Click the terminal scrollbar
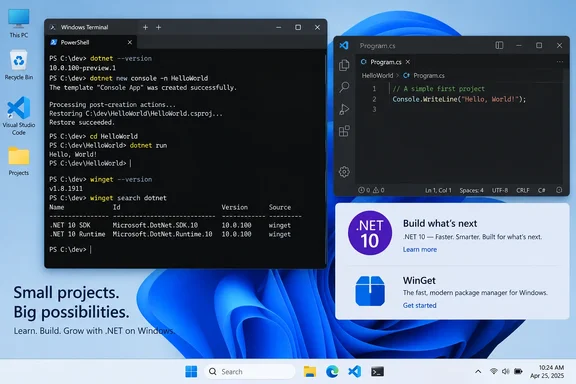 click(325, 158)
